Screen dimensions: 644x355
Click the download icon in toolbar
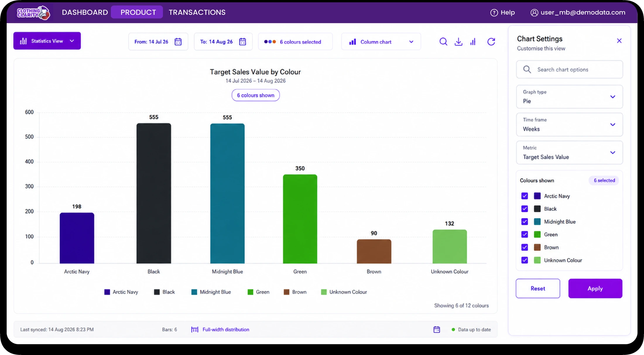coord(458,42)
